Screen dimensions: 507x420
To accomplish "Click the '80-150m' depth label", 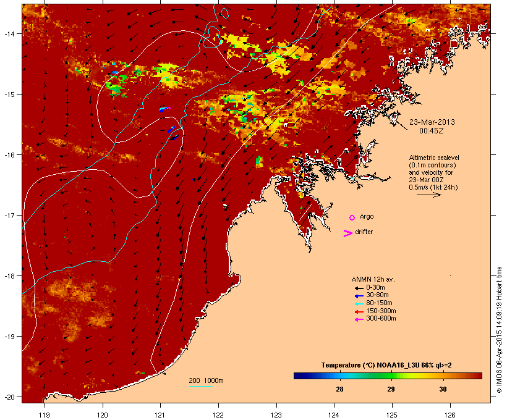I will [379, 303].
